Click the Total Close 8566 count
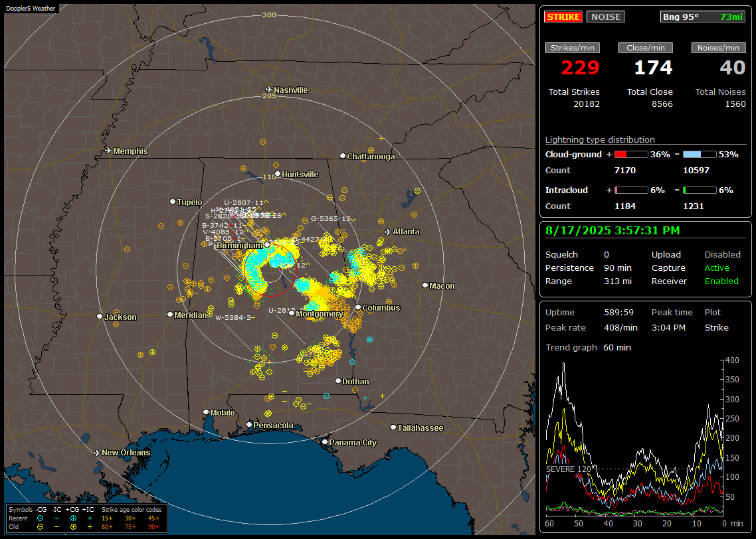 coord(662,104)
